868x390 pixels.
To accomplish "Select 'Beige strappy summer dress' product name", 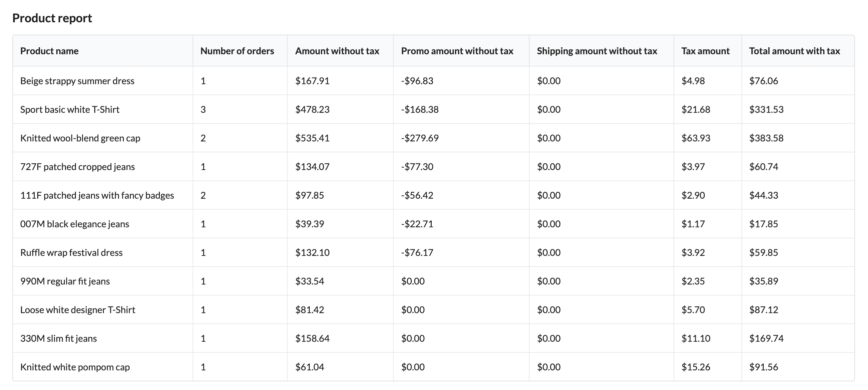I will [77, 81].
